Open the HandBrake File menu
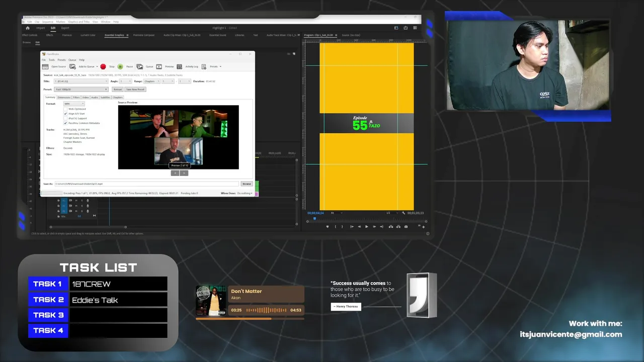The image size is (644, 362). coord(44,60)
